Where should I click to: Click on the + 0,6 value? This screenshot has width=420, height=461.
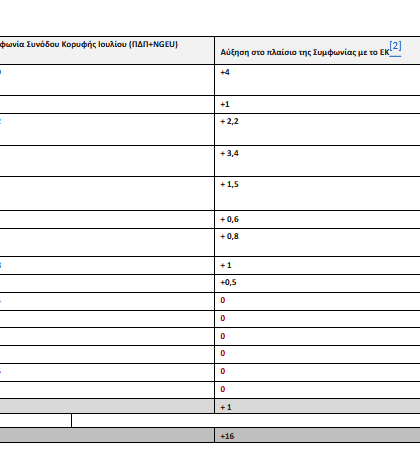coord(229,219)
